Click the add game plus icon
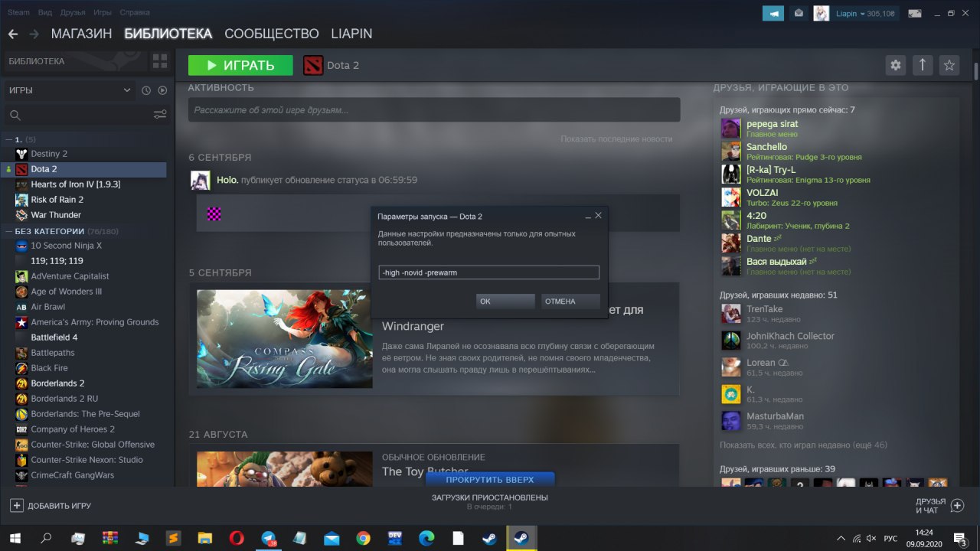The height and width of the screenshot is (551, 980). 16,506
